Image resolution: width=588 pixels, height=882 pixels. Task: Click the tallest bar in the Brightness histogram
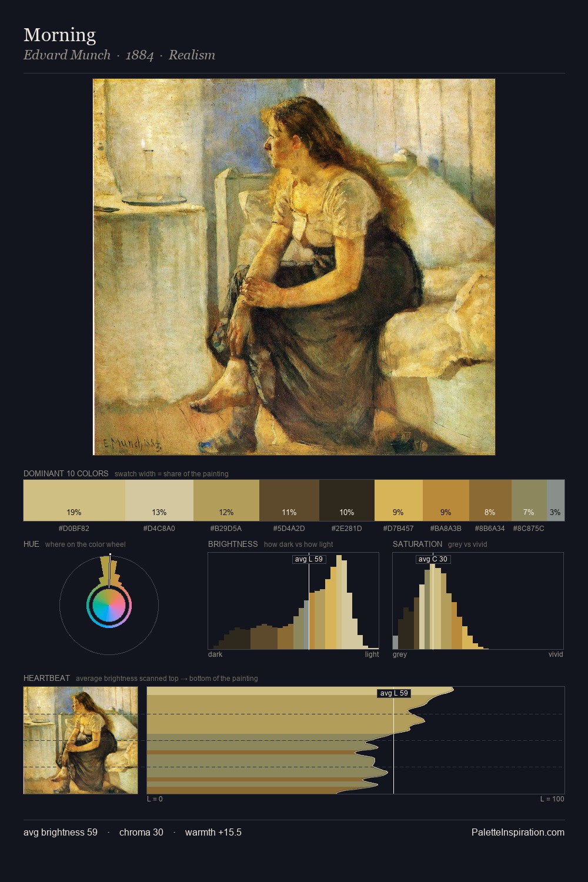coord(339,602)
